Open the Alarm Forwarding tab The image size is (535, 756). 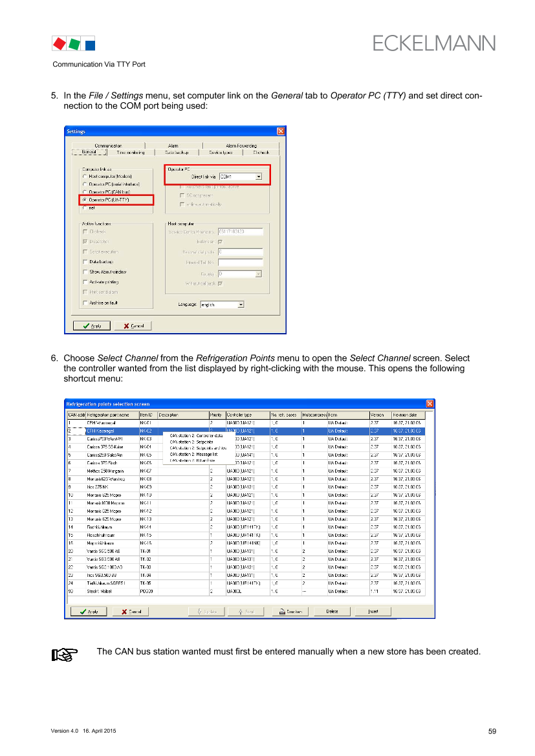(x=241, y=146)
